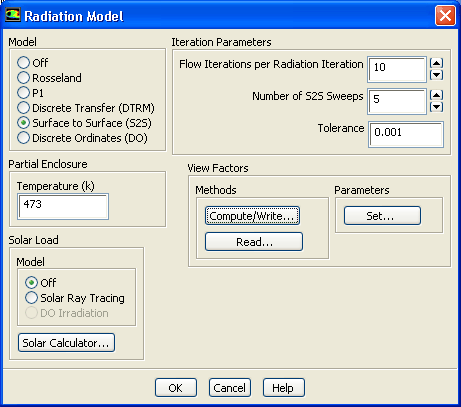
Task: Click the Compute/Write view factors button
Action: [x=252, y=216]
